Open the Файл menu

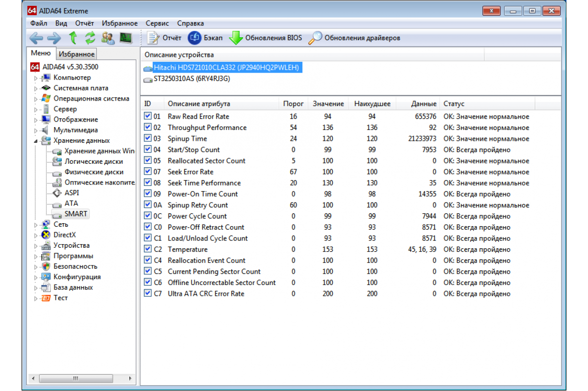[39, 23]
